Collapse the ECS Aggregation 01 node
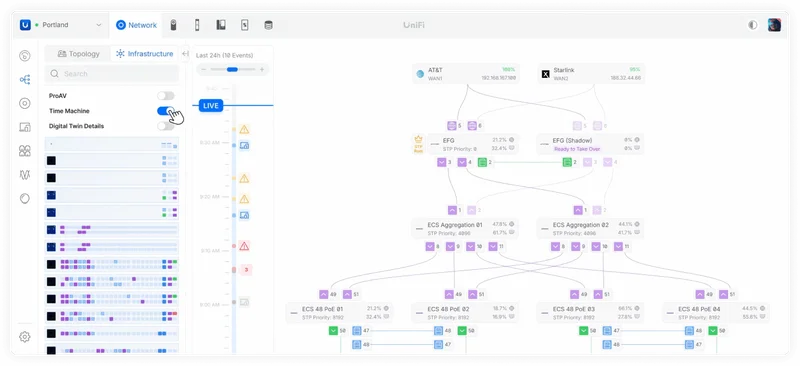The image size is (800, 366). pyautogui.click(x=419, y=229)
